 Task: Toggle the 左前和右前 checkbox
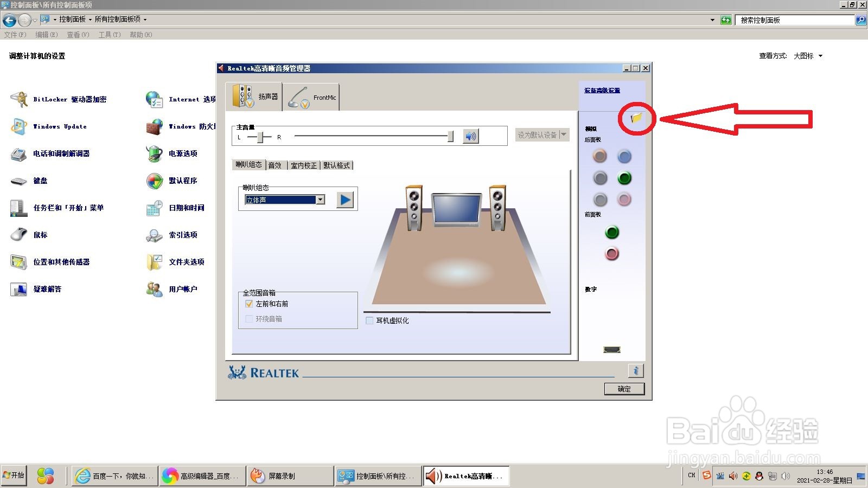[249, 304]
